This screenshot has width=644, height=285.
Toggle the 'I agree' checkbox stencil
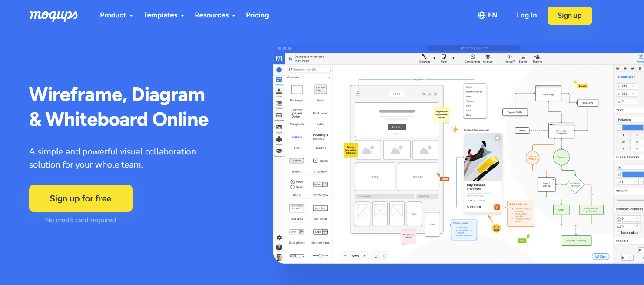[315, 161]
